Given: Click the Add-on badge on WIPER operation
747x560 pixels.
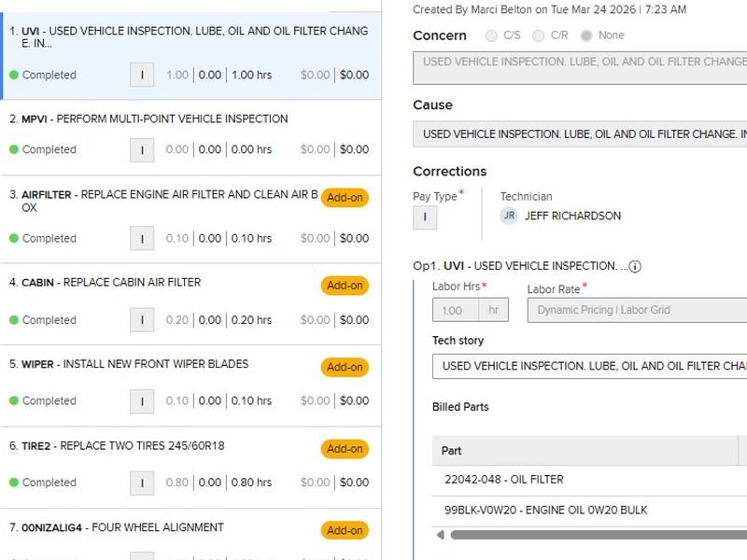Looking at the screenshot, I should coord(345,367).
